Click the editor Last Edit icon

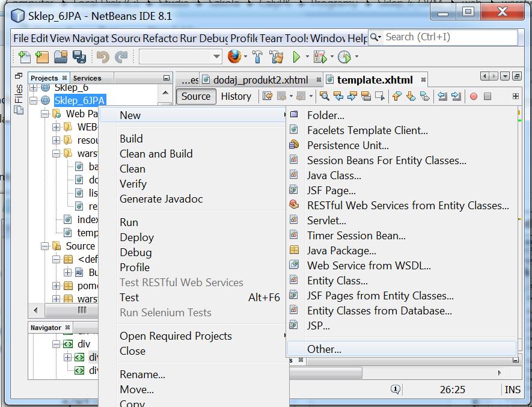pos(268,96)
